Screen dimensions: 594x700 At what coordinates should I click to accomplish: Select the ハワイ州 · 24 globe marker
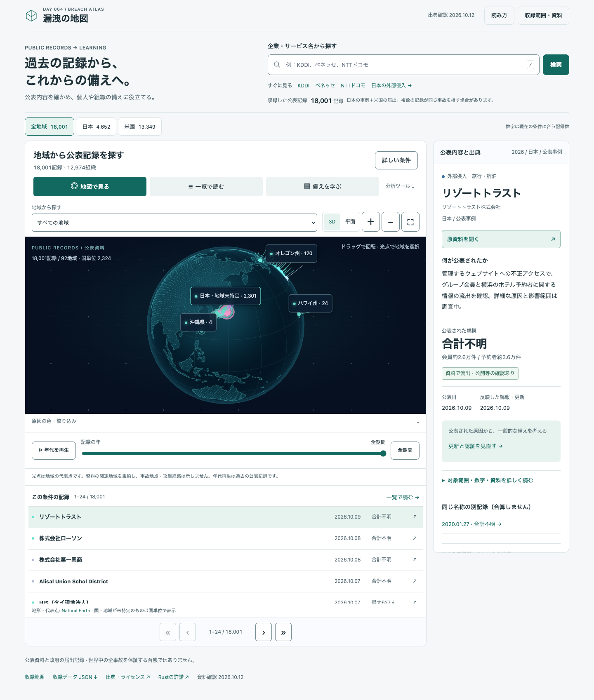311,303
